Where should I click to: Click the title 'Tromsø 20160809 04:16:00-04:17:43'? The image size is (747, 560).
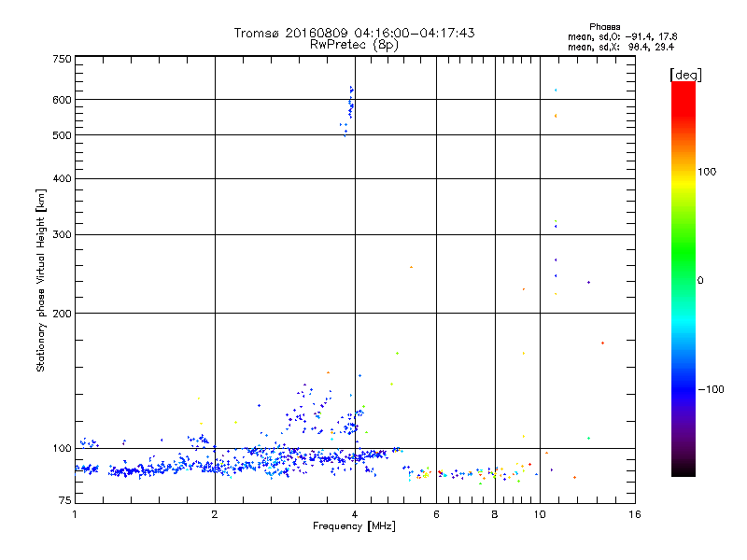[355, 33]
